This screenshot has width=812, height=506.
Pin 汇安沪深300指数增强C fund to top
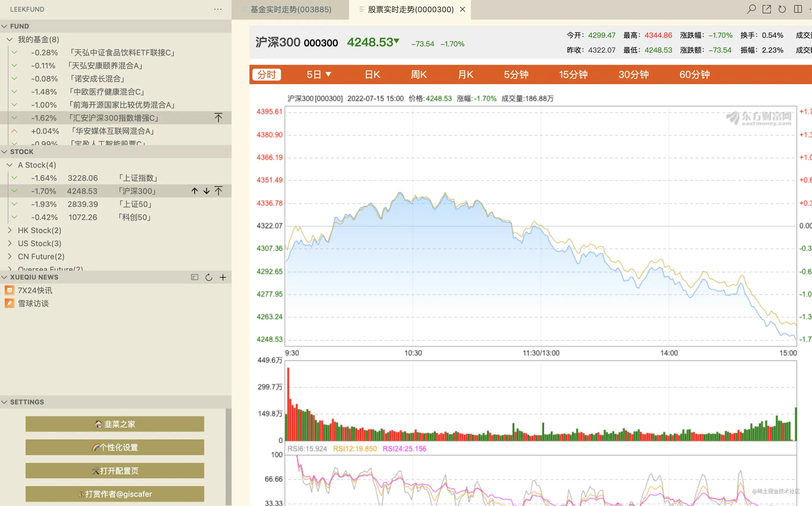click(x=218, y=118)
